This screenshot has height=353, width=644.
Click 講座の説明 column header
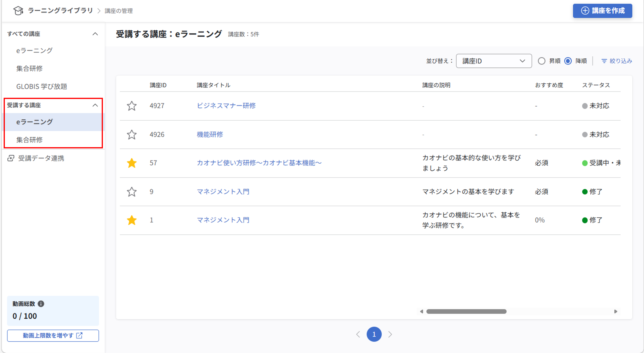[436, 85]
